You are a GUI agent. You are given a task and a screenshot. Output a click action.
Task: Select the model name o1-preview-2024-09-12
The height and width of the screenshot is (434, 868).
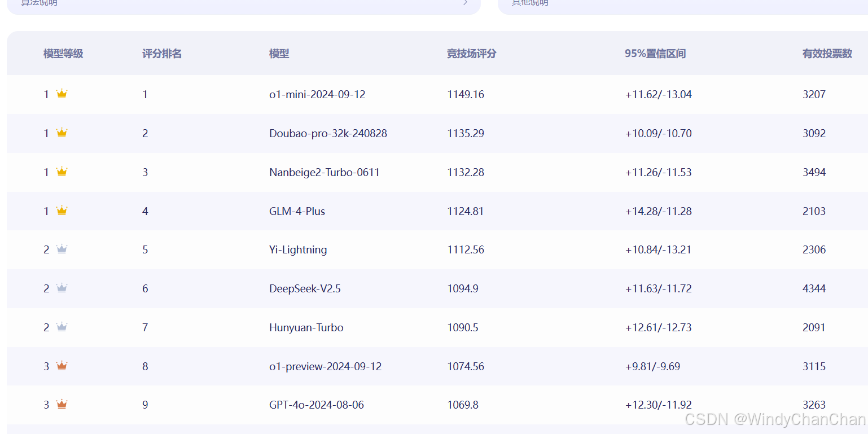tap(326, 366)
